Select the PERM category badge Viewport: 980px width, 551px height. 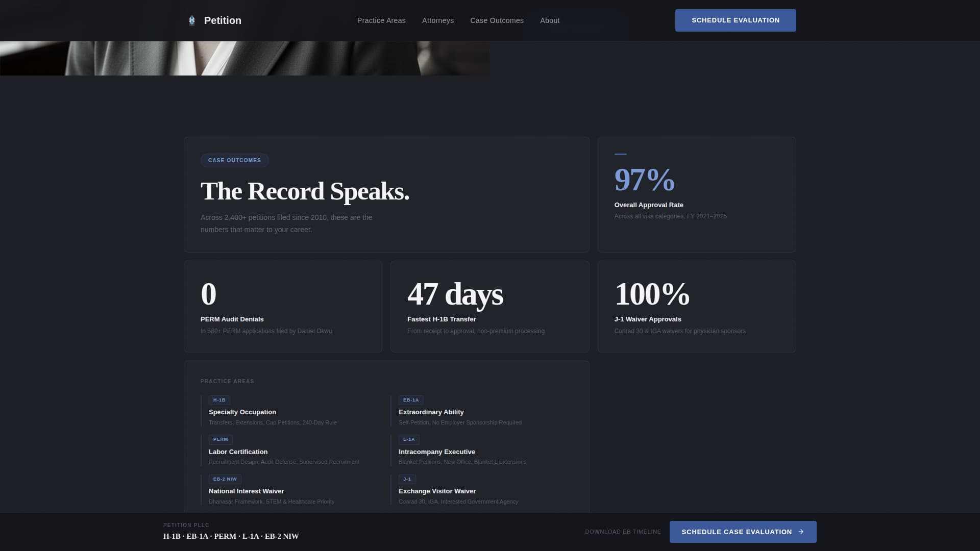pyautogui.click(x=220, y=439)
